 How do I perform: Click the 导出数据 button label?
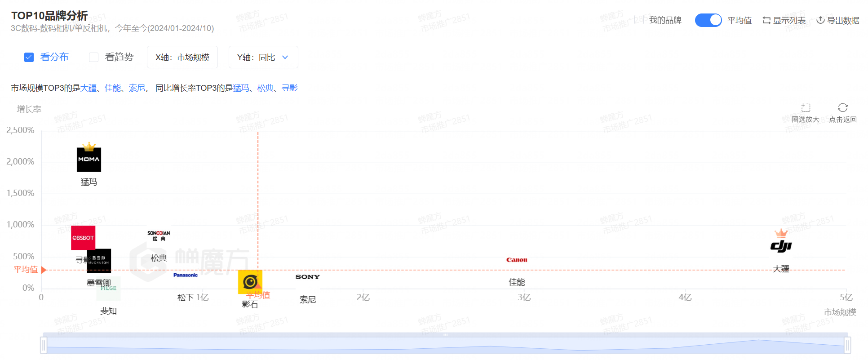843,20
